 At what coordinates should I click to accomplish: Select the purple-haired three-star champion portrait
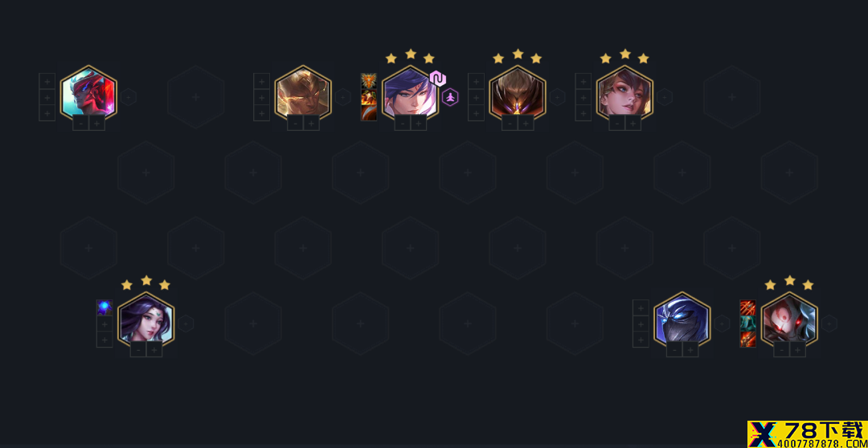coord(410,94)
